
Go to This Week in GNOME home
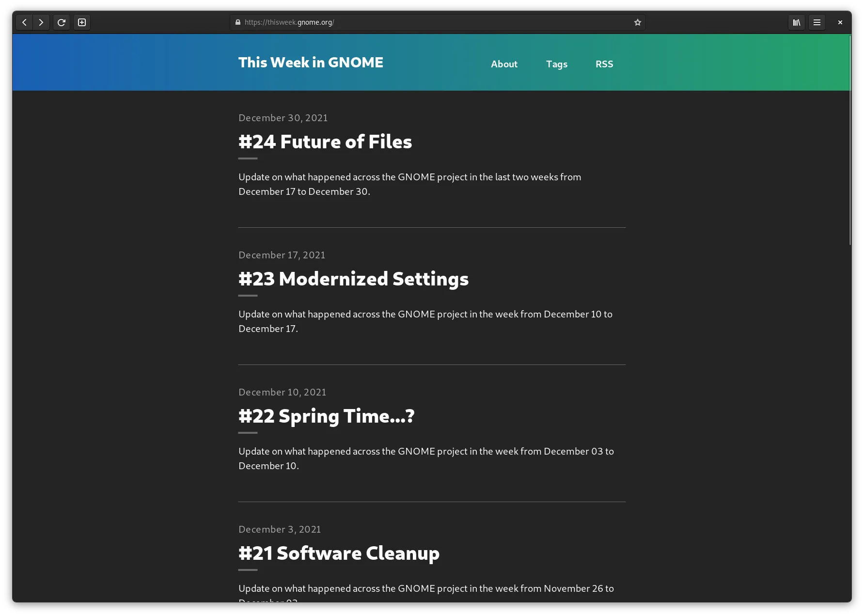point(311,63)
